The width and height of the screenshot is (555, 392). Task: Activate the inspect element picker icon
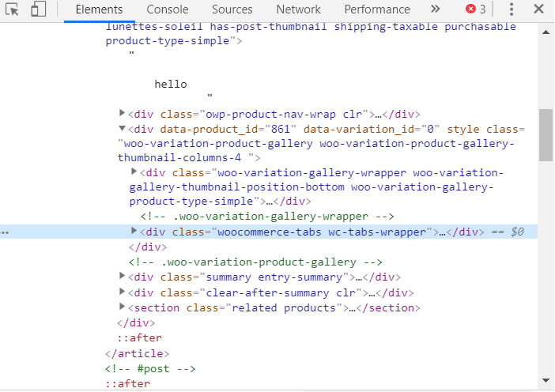(x=12, y=9)
